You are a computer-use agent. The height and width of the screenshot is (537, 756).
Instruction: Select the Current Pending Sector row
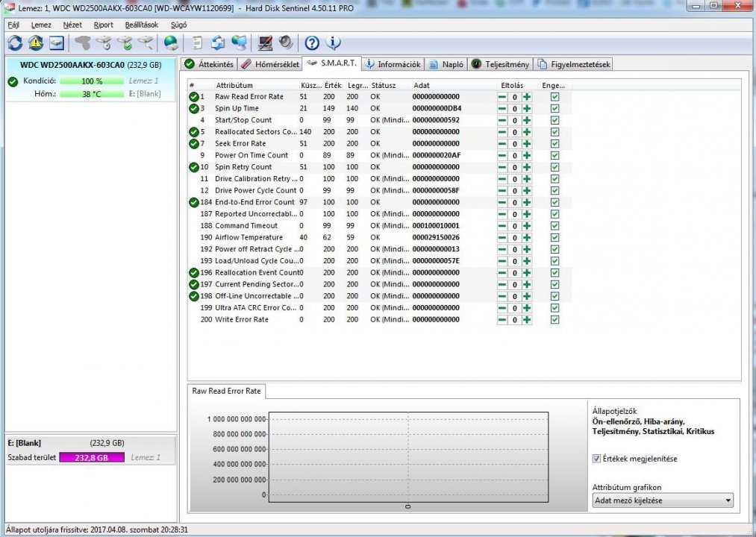[379, 284]
